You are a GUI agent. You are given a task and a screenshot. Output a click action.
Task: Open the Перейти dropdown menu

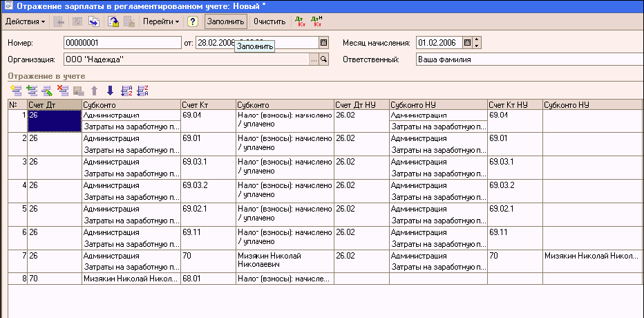coord(160,21)
